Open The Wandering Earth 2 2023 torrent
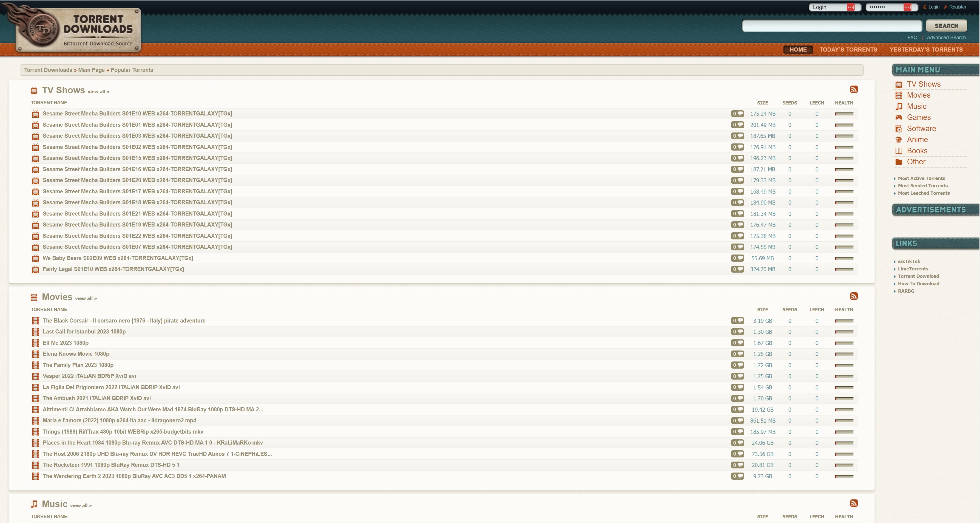This screenshot has width=980, height=523. coord(134,476)
